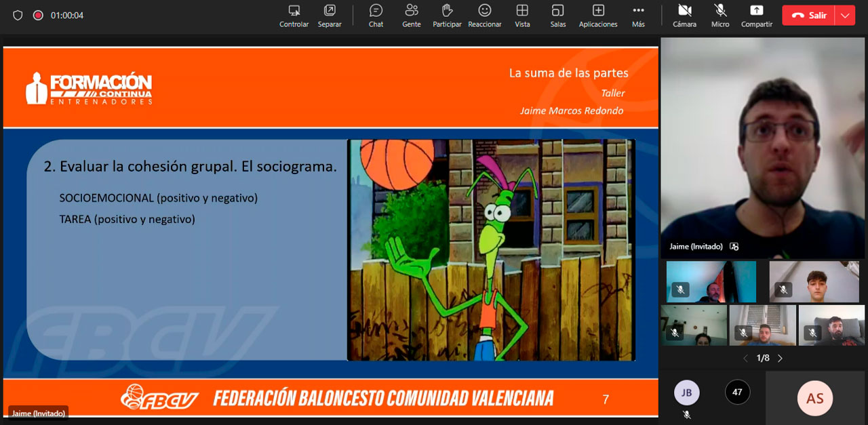The height and width of the screenshot is (425, 868).
Task: Open the Aplicaciones add apps menu
Action: click(598, 16)
